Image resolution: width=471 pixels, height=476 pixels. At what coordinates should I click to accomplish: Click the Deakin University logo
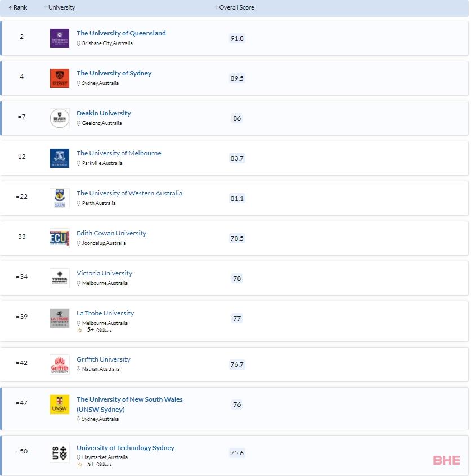click(x=60, y=118)
